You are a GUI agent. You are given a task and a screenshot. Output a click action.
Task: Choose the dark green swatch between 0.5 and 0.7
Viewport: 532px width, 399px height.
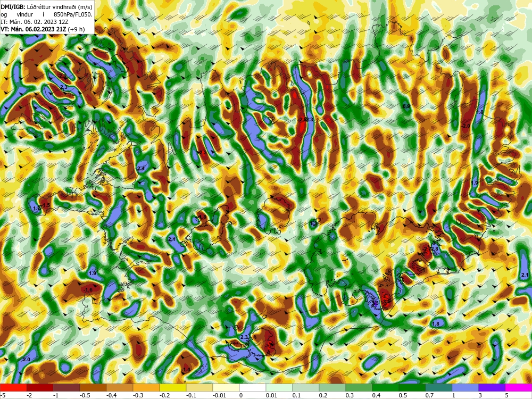(x=412, y=387)
